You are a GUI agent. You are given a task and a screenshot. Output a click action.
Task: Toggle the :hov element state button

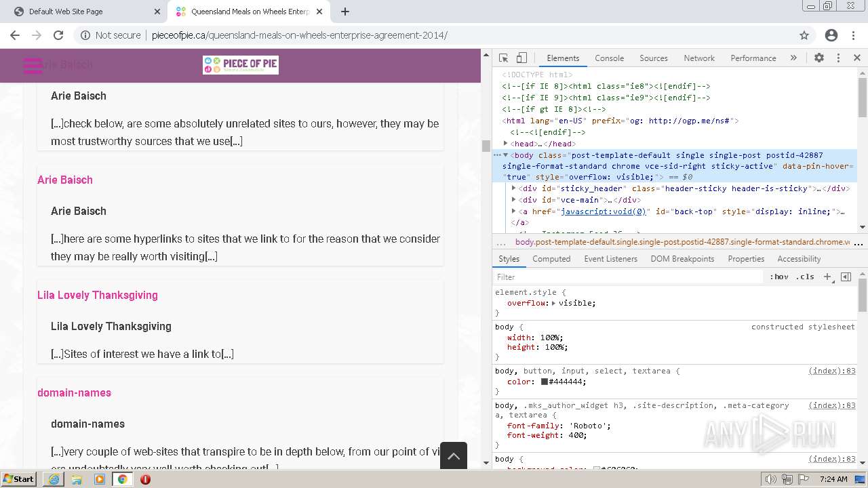779,277
